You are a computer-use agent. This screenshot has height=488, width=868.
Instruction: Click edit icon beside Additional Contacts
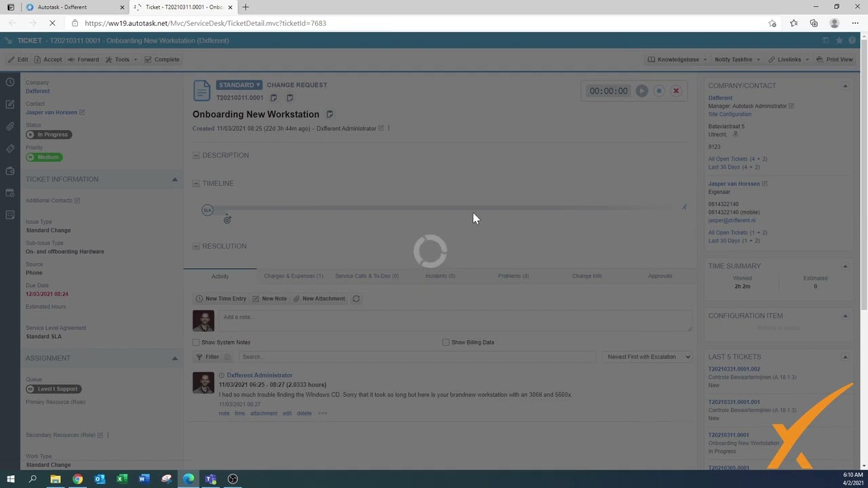[77, 201]
